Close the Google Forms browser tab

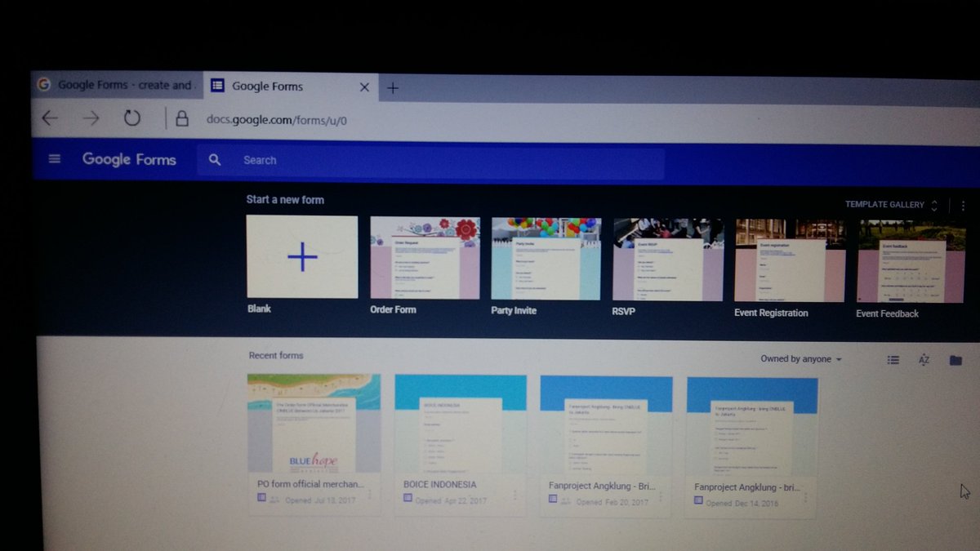coord(364,87)
